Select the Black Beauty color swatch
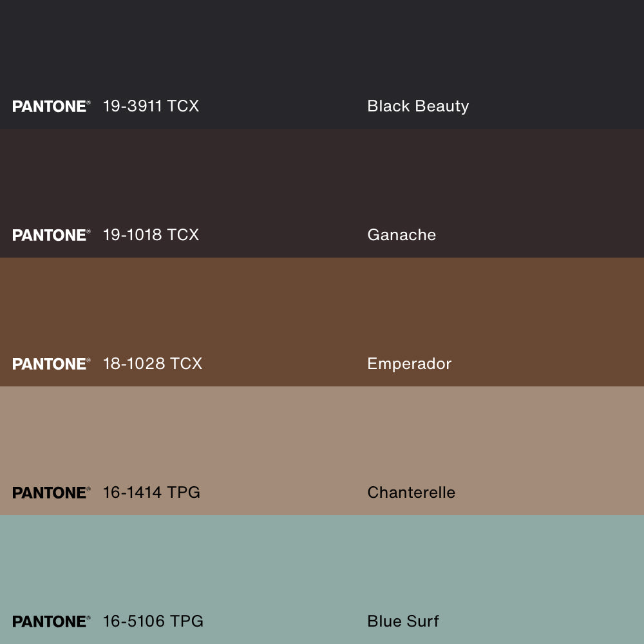Image resolution: width=644 pixels, height=644 pixels. (322, 52)
